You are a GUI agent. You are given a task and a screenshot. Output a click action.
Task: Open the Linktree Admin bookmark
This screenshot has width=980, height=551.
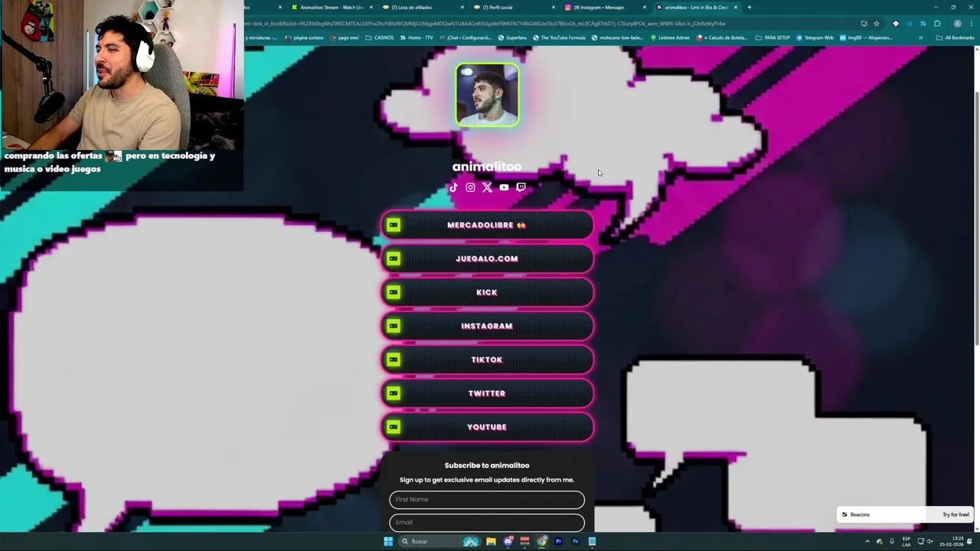click(670, 37)
